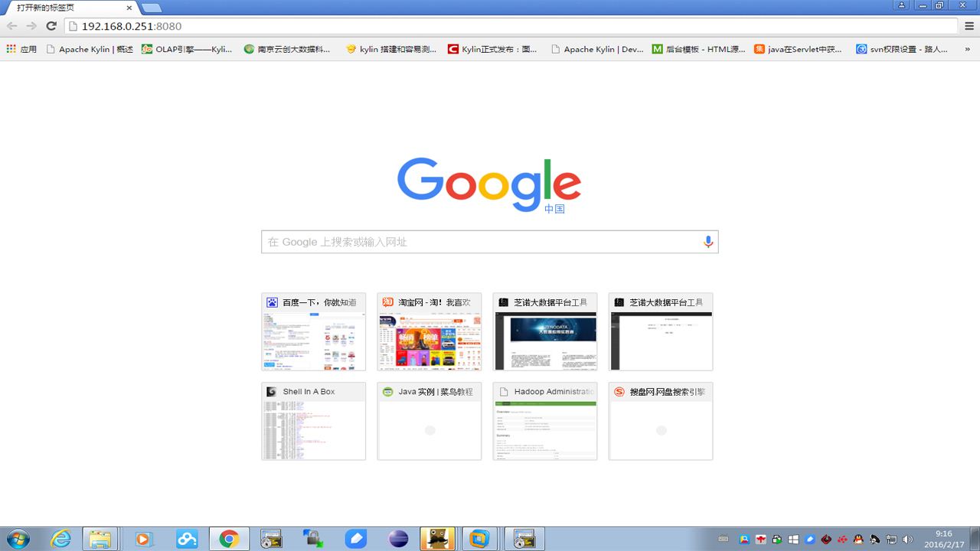Open the bookmarks overflow chevron
Viewport: 980px width, 551px height.
[968, 49]
